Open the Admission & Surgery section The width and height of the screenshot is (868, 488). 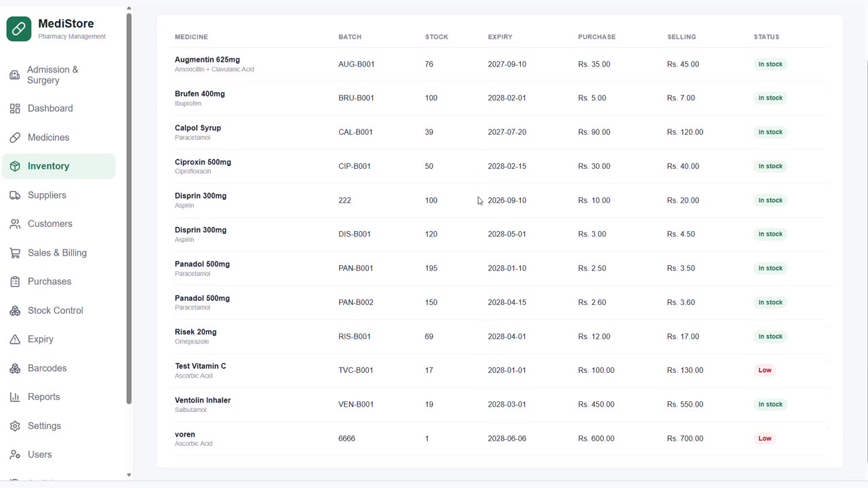point(59,75)
